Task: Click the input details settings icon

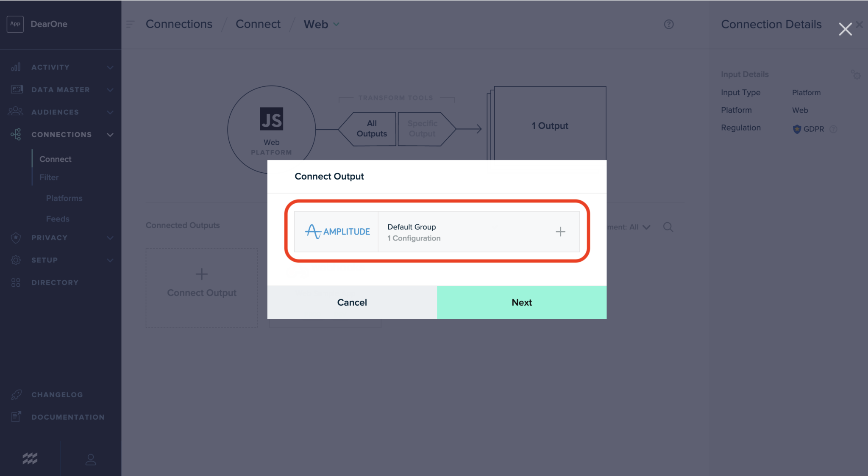Action: click(855, 75)
